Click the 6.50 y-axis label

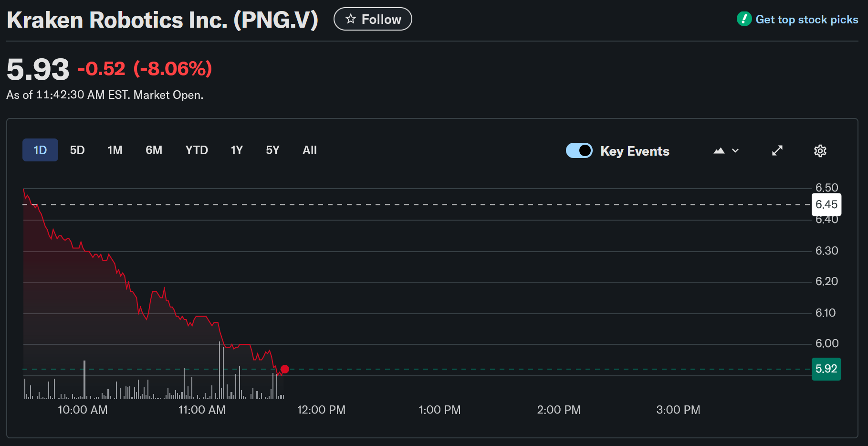pos(826,187)
